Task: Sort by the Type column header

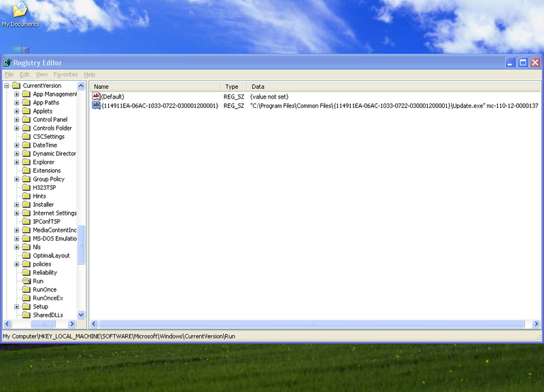Action: coord(233,87)
